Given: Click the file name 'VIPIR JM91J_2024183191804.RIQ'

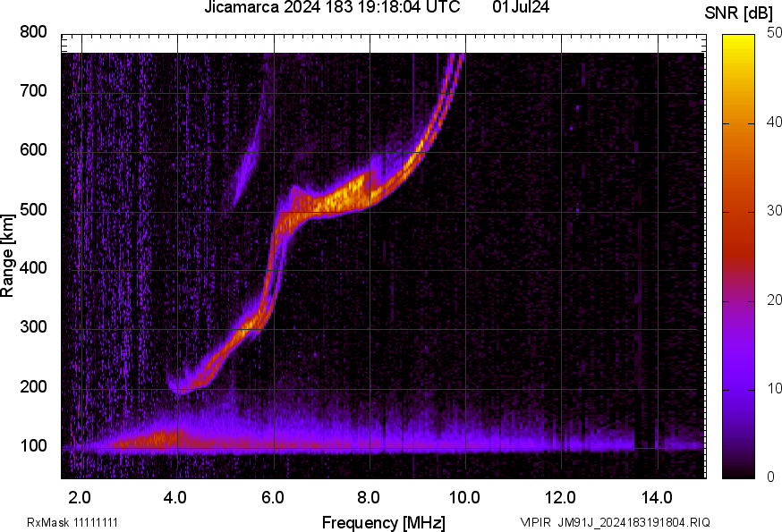Looking at the screenshot, I should pos(615,522).
